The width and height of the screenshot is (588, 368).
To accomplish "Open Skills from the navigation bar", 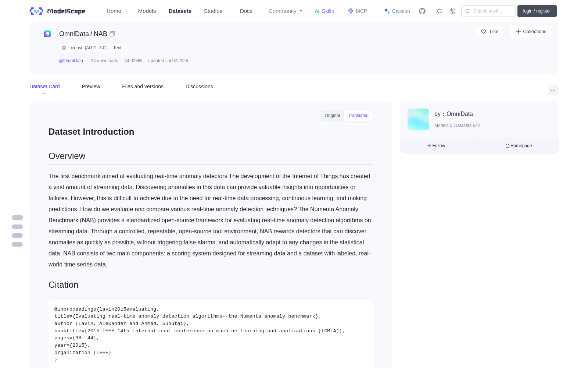I will click(325, 11).
